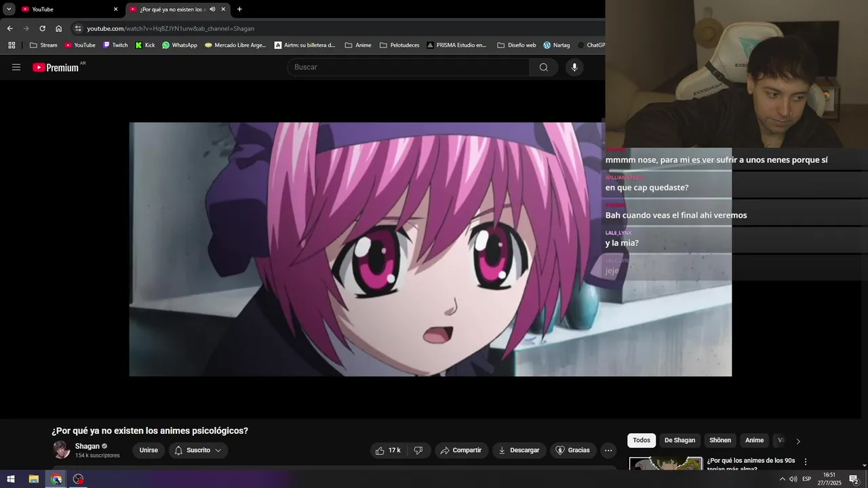Open the Kick bookmark

145,45
